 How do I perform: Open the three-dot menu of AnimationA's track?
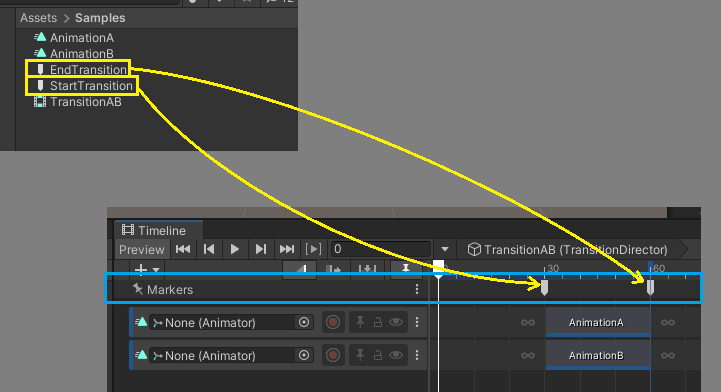(417, 322)
